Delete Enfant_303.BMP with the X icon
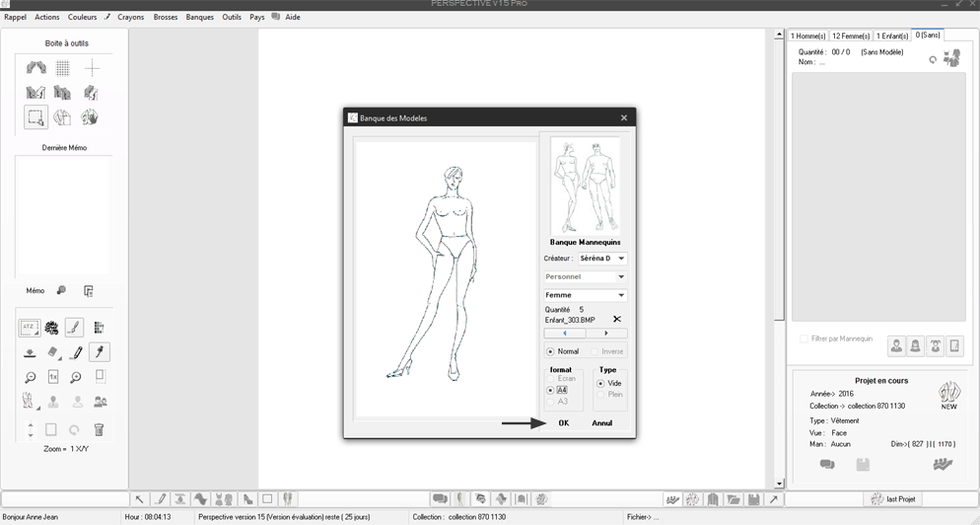 [x=617, y=320]
